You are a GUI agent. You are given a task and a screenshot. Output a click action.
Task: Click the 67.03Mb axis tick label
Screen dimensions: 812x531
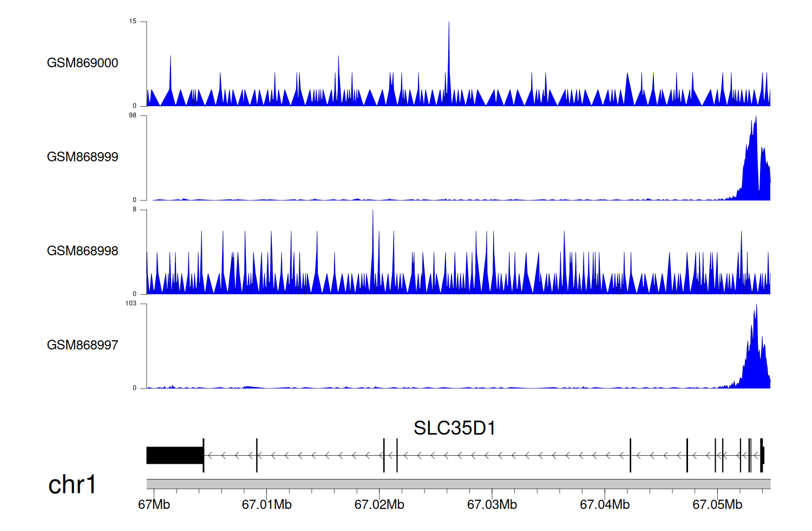(492, 504)
